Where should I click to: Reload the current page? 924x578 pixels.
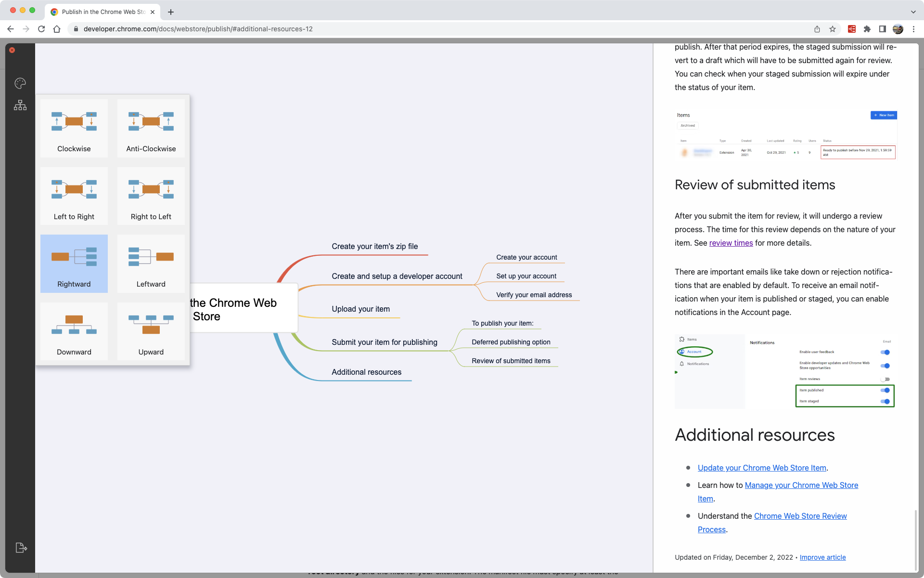pyautogui.click(x=41, y=29)
